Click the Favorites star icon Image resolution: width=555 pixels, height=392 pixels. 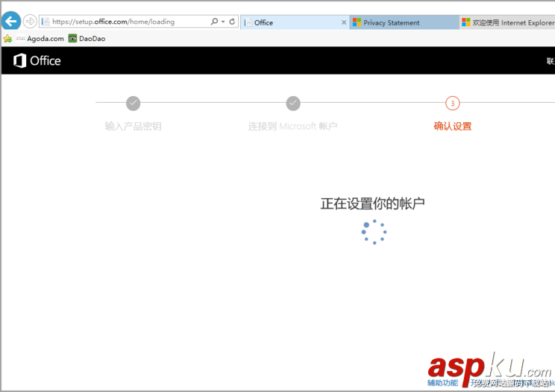coord(7,39)
